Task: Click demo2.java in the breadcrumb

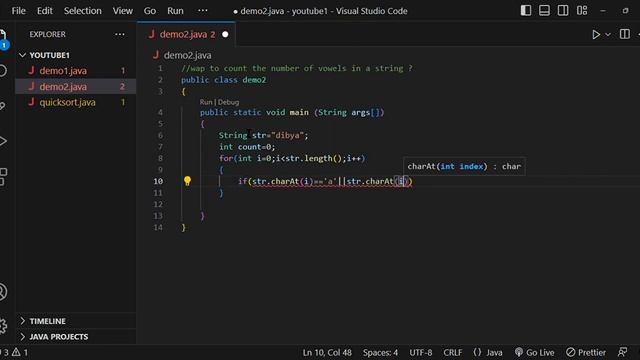Action: coord(187,55)
